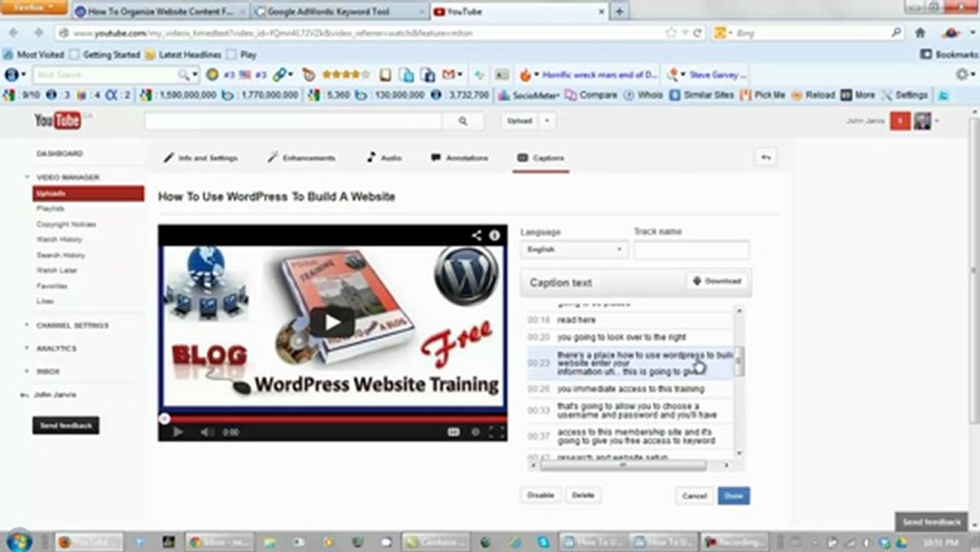Select caption 'you immediate access to this training'
The height and width of the screenshot is (552, 980).
pyautogui.click(x=629, y=389)
